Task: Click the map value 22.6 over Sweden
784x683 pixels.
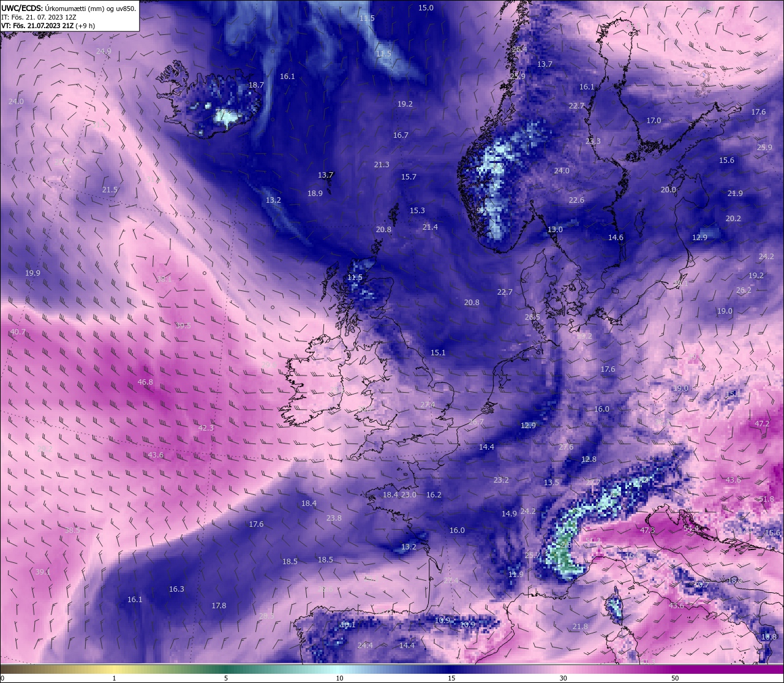Action: point(576,200)
